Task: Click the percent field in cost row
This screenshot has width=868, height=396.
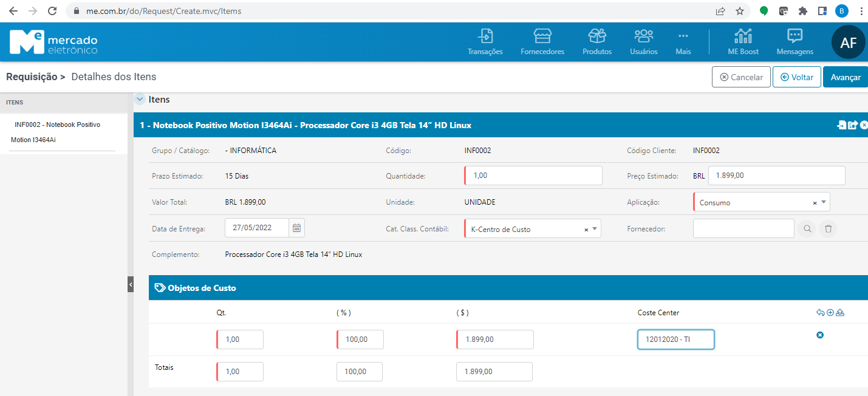Action: [x=360, y=340]
